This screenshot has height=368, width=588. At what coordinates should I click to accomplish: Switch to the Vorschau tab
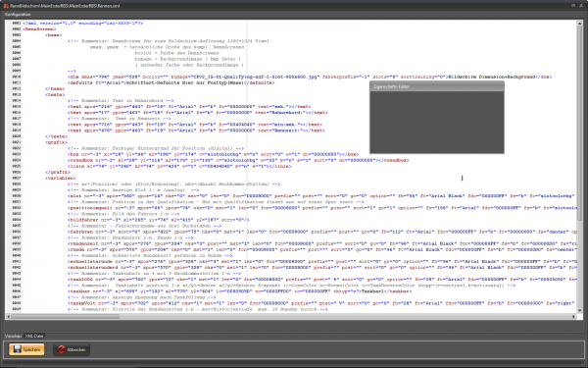point(14,336)
